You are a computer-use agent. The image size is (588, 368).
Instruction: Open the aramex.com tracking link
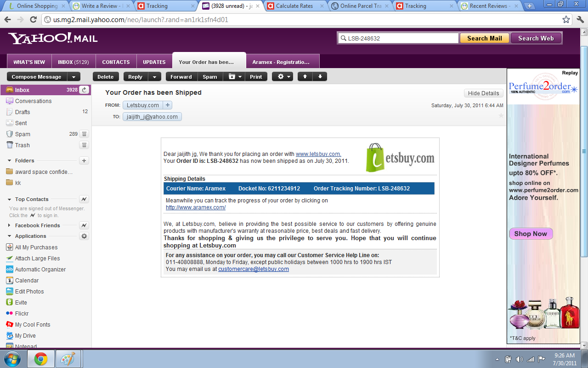[196, 207]
